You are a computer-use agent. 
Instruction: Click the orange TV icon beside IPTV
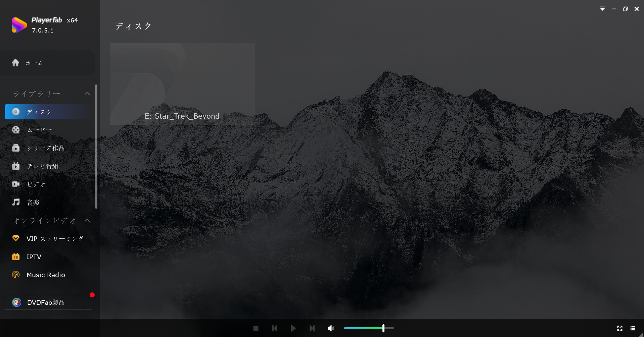(16, 257)
